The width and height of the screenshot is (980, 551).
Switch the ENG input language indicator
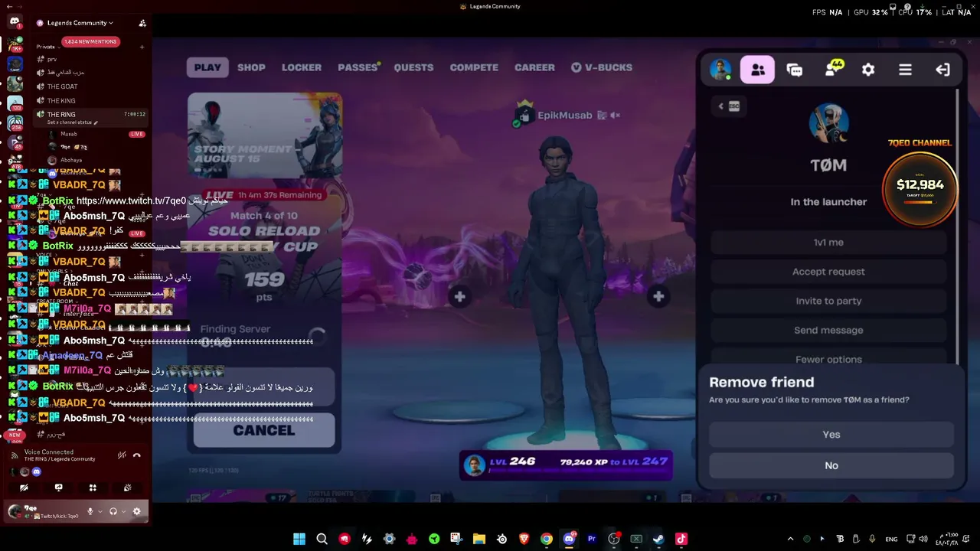pos(891,540)
